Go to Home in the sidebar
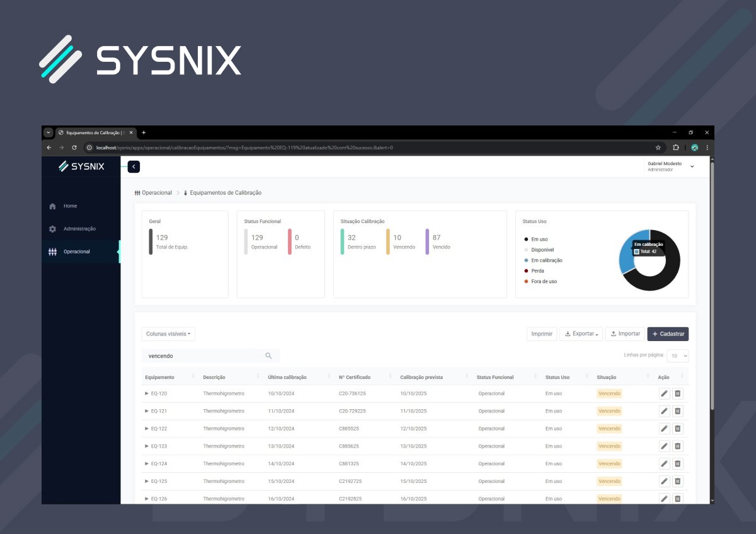Viewport: 756px width, 534px height. point(70,206)
